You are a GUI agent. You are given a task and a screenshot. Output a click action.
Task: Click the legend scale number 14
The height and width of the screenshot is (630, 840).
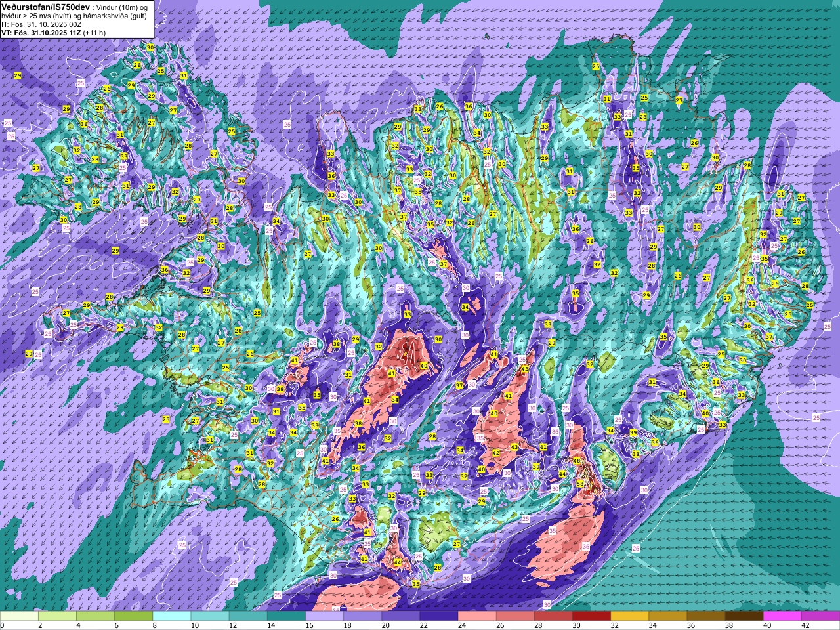pyautogui.click(x=271, y=625)
